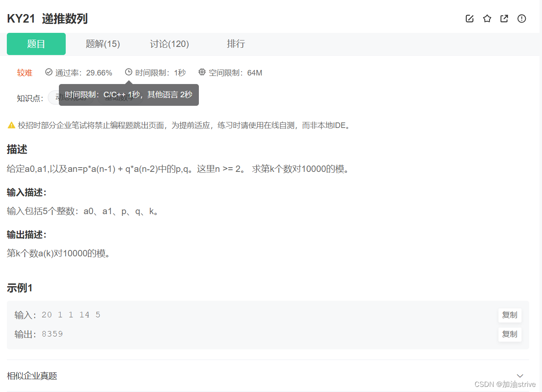Click the KY21 递推数列 title
542x392 pixels.
coord(47,19)
